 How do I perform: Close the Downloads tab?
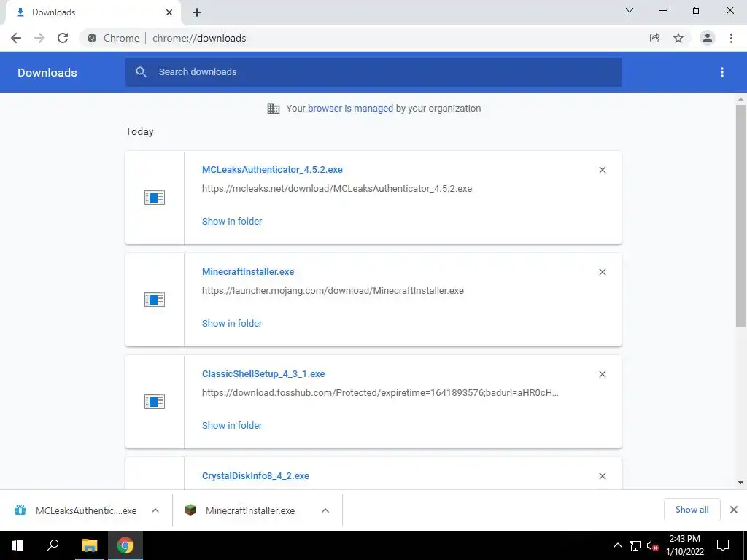tap(169, 12)
